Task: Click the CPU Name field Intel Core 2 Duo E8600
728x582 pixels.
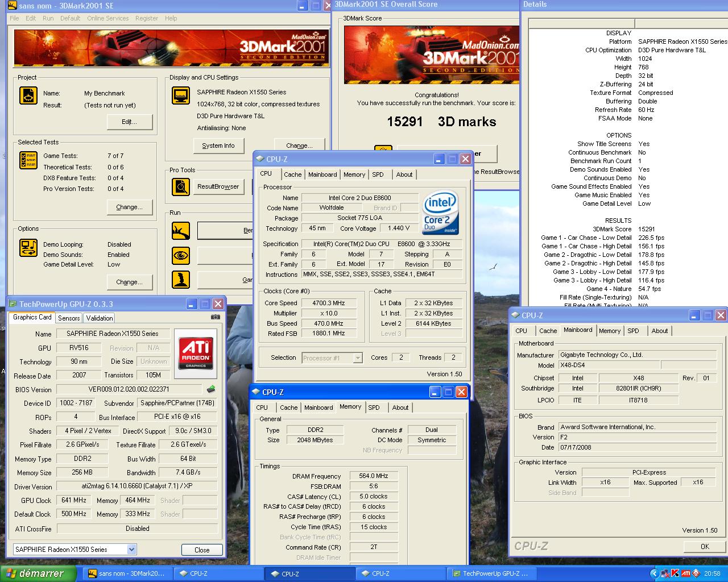Action: point(360,198)
